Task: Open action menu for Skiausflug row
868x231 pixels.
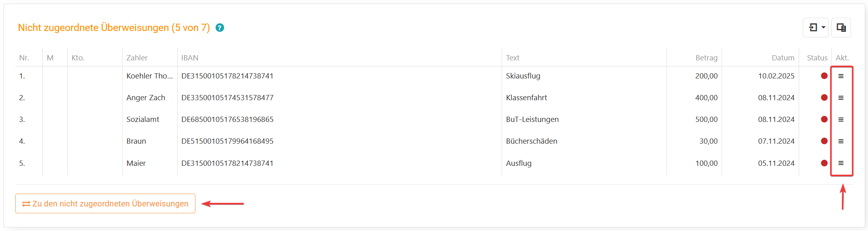Action: (x=841, y=76)
